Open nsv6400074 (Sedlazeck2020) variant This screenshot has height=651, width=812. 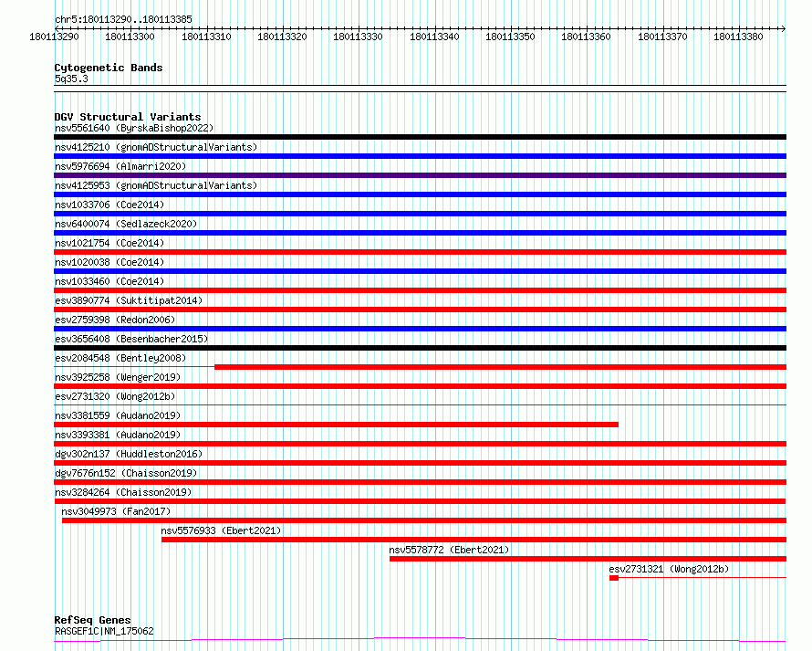[x=126, y=224]
